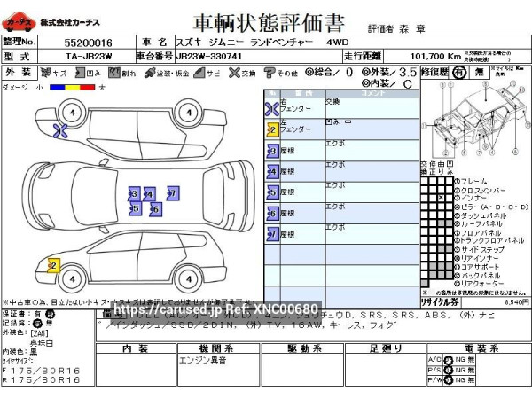Image resolution: width=532 pixels, height=399 pixels.
Task: Click the ⑥ルーフパネル label in frame list
Action: click(479, 224)
